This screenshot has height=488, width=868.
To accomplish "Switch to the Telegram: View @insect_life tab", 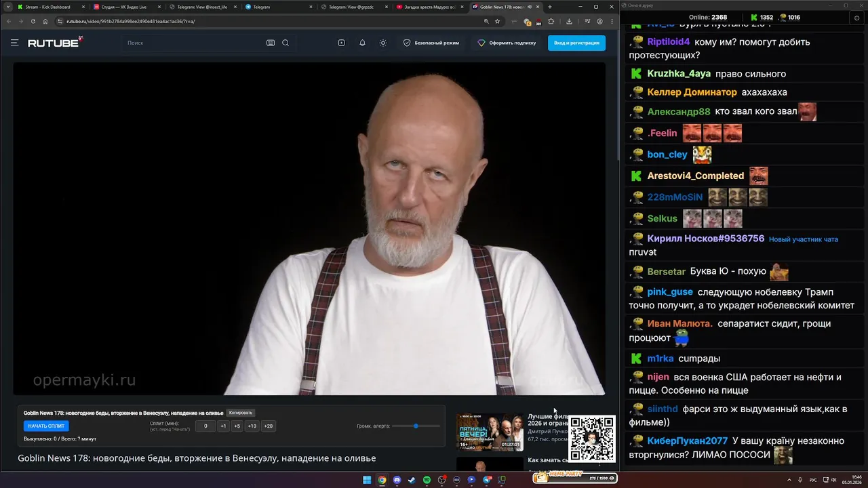I will point(202,7).
